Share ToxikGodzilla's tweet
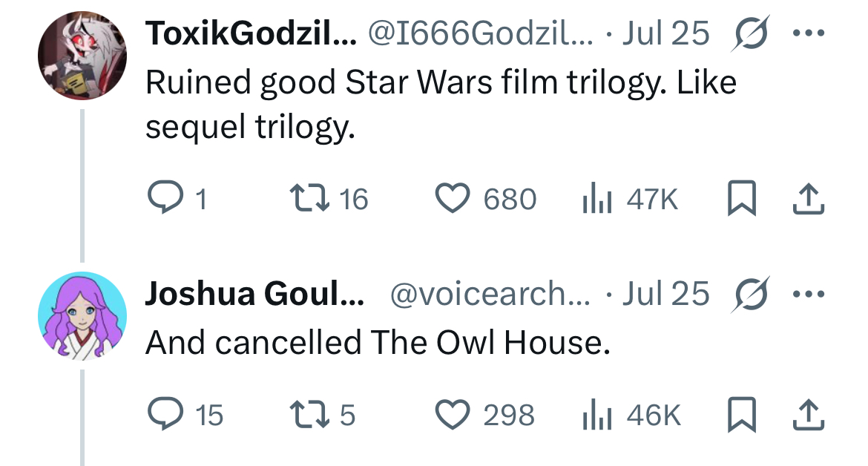Viewport: 868px width, 466px height. click(808, 199)
